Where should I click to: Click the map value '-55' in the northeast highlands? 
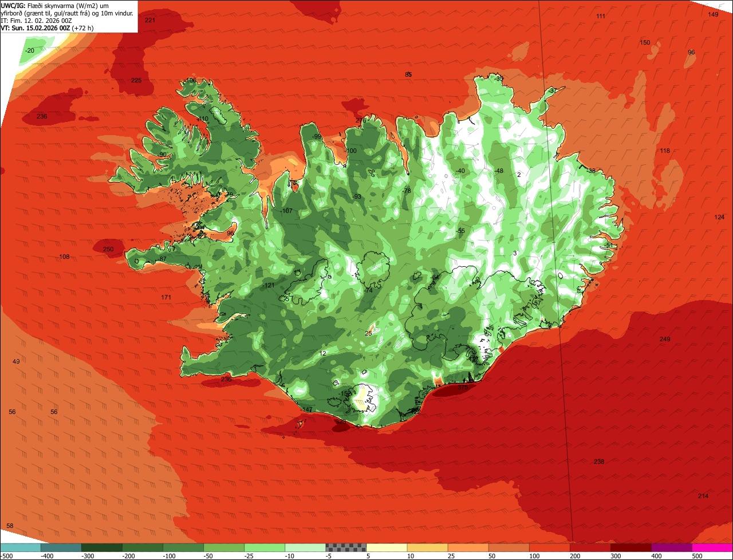460,231
